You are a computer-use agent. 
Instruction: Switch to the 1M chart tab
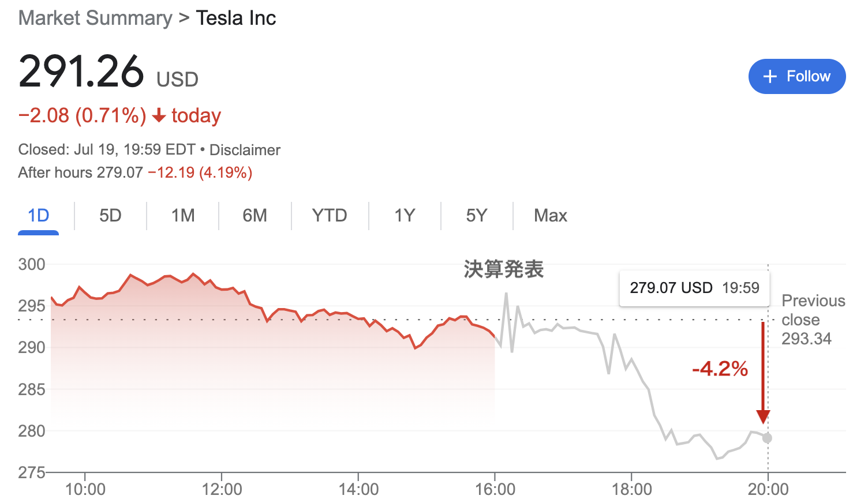[x=182, y=216]
